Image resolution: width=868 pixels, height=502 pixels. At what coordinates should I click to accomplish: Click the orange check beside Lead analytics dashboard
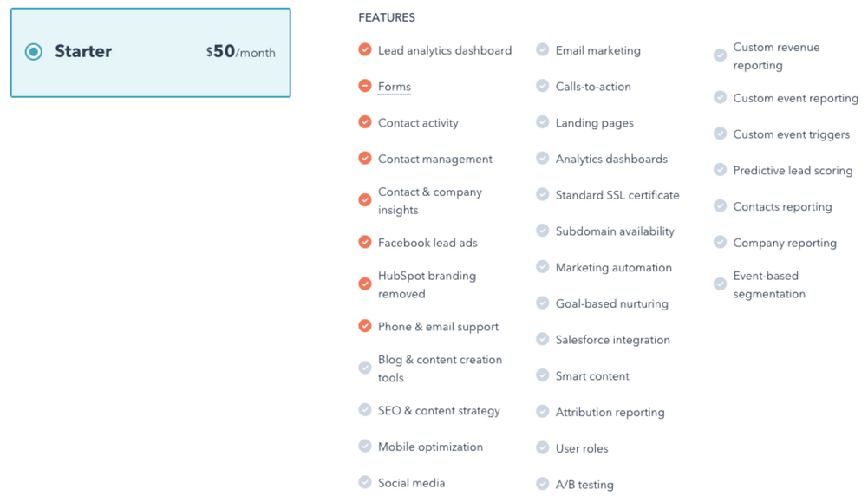point(365,49)
